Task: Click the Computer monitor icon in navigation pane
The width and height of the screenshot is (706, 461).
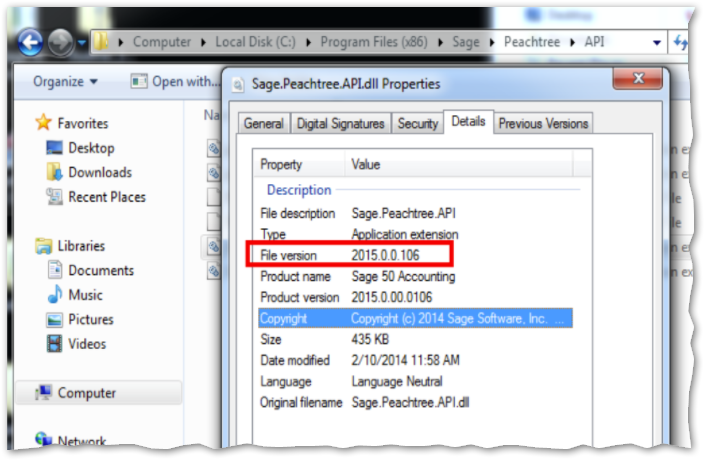Action: click(43, 393)
